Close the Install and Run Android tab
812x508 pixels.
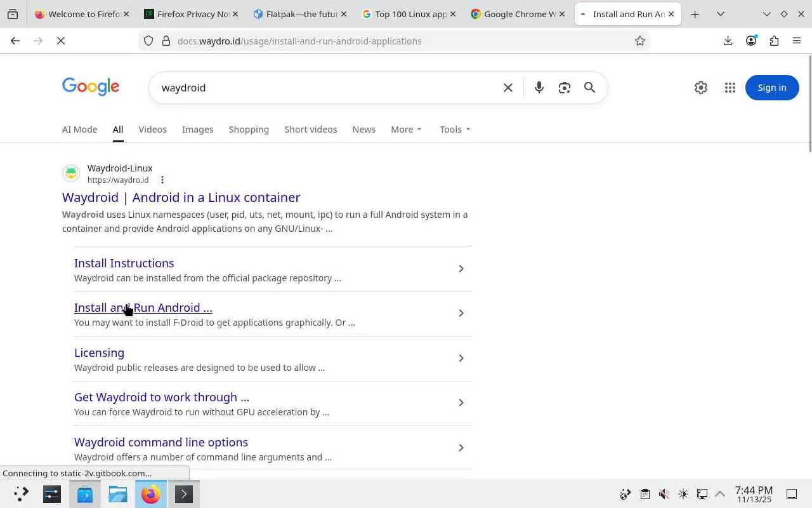coord(671,14)
